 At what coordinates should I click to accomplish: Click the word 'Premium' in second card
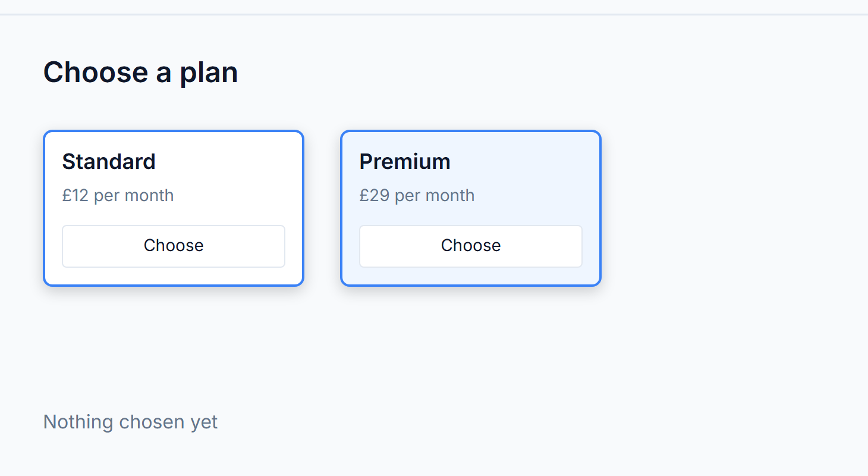405,161
